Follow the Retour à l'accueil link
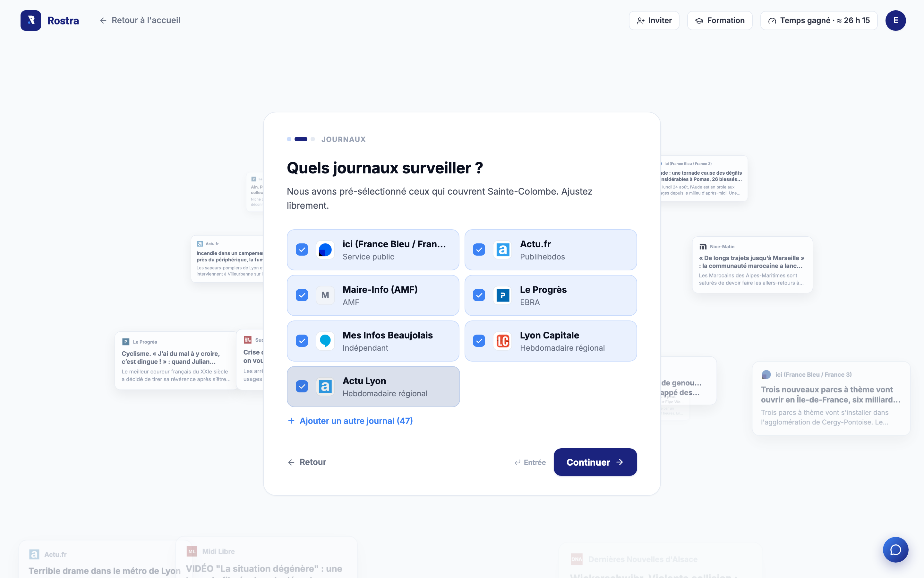The height and width of the screenshot is (578, 924). (x=140, y=21)
